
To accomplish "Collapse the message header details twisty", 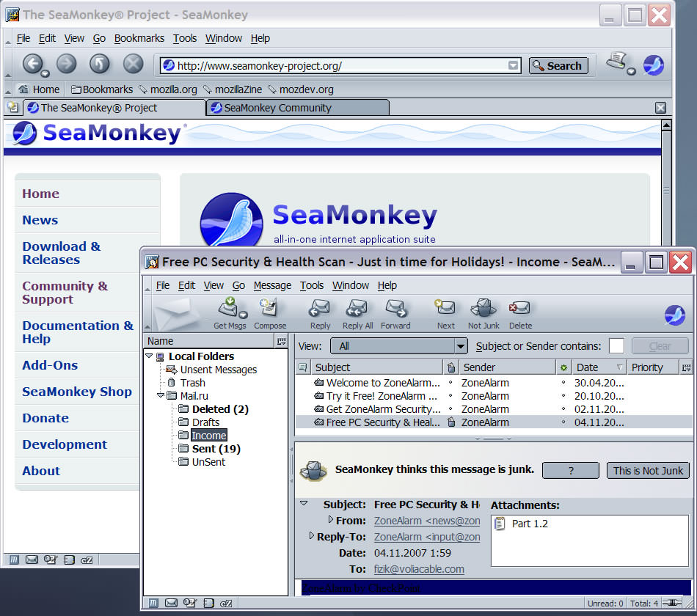I will 304,504.
